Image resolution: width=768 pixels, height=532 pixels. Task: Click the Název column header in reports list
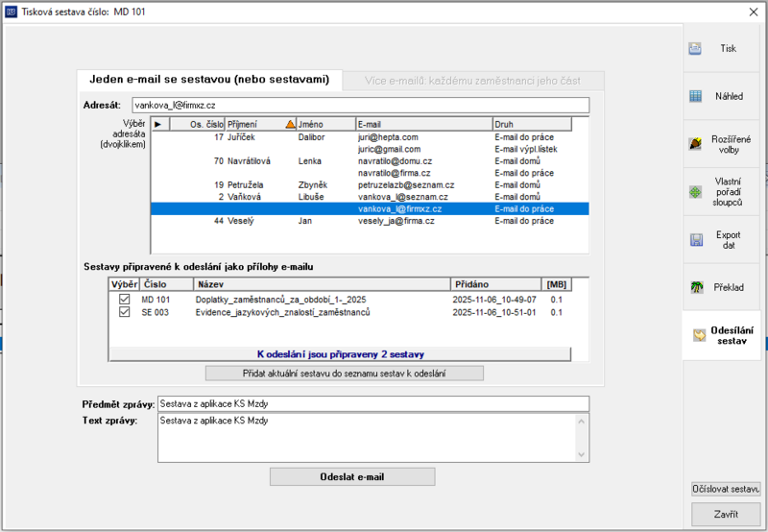(x=322, y=284)
